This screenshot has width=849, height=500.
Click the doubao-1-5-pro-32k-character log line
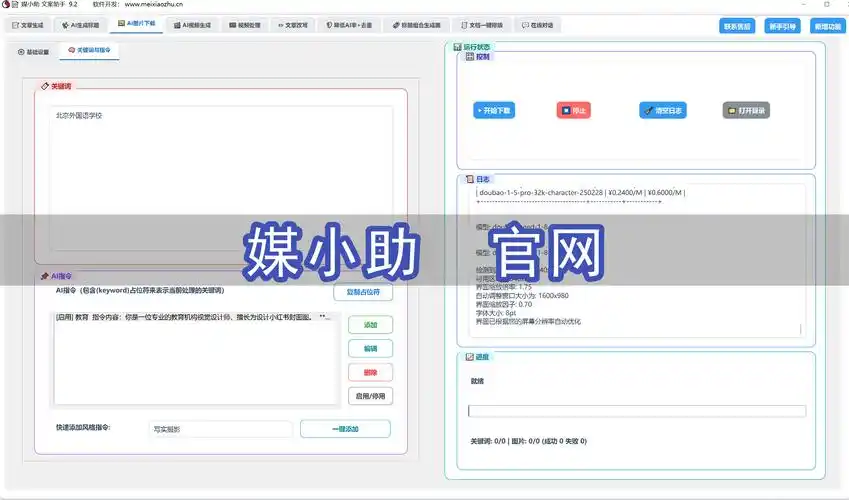(x=580, y=192)
